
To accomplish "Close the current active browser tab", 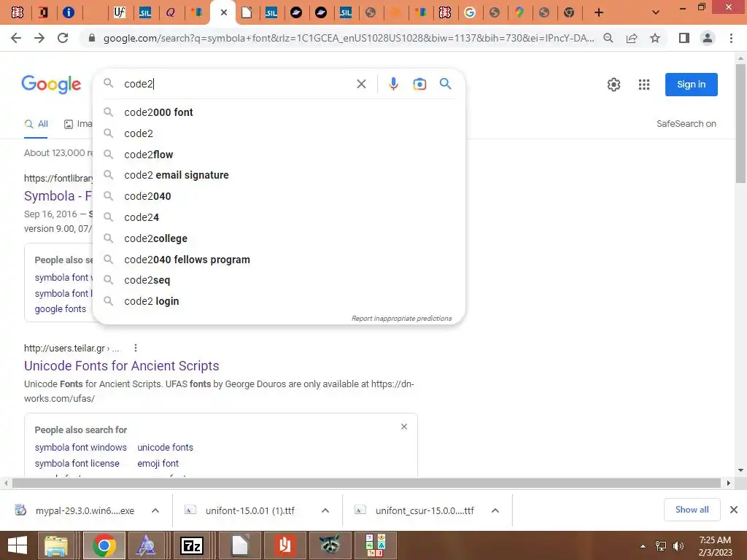I will tap(224, 12).
